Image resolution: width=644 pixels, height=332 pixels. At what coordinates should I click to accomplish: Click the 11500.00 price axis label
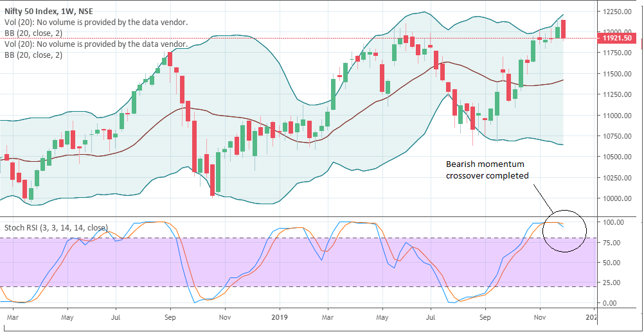(617, 74)
